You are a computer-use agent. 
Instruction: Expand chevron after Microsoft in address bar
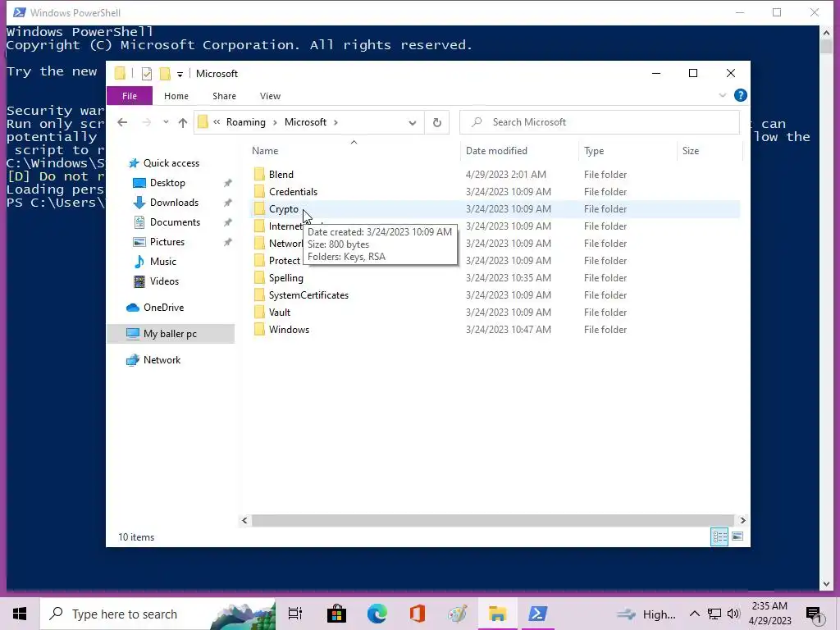click(336, 122)
